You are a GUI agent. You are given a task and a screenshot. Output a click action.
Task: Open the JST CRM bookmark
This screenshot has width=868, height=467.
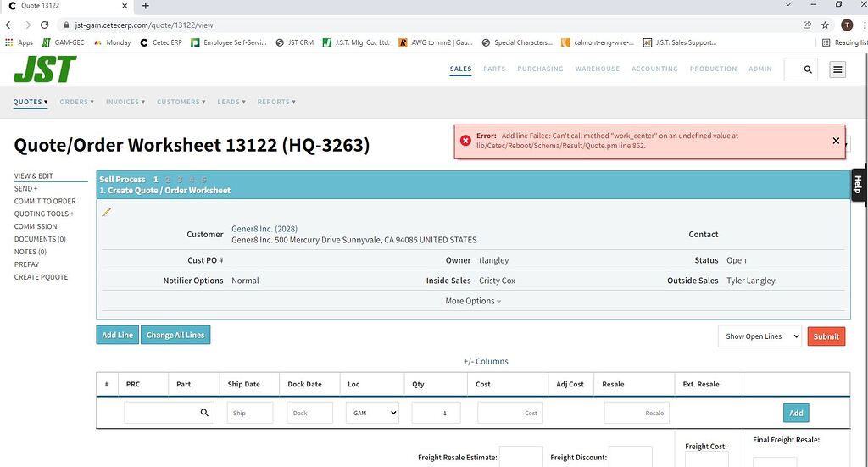pyautogui.click(x=294, y=42)
